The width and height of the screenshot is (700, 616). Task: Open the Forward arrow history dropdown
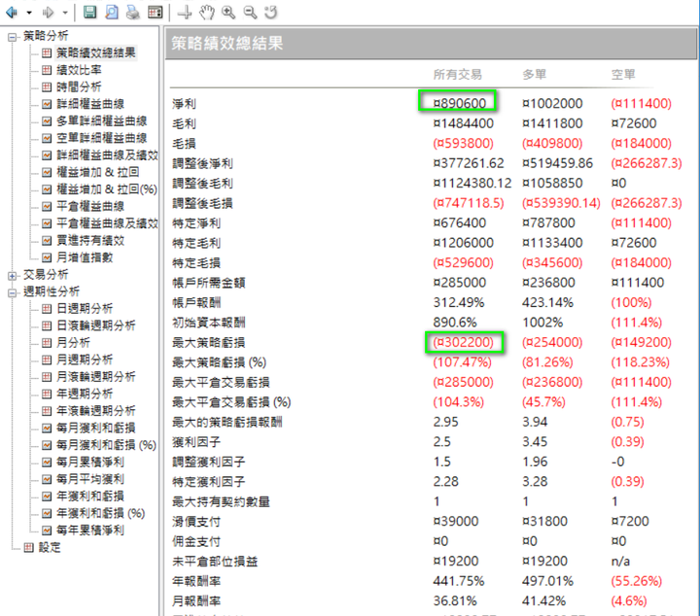[x=65, y=13]
